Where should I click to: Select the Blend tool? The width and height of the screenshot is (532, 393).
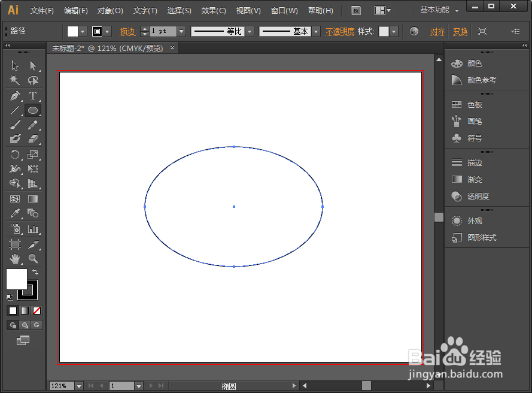click(x=33, y=213)
